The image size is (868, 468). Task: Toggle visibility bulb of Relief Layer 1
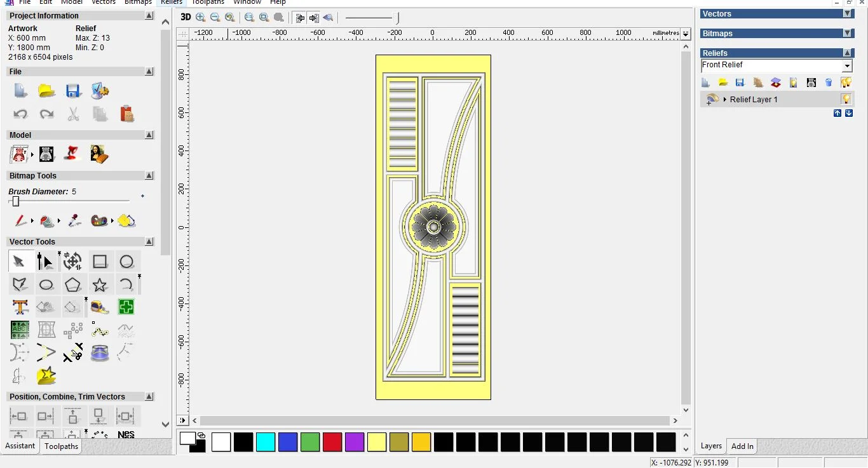click(846, 99)
